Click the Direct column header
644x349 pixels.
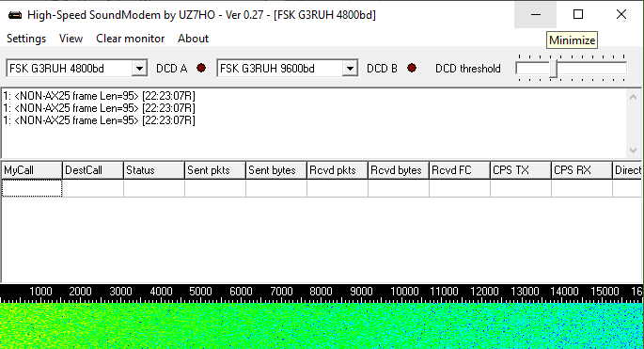point(627,170)
